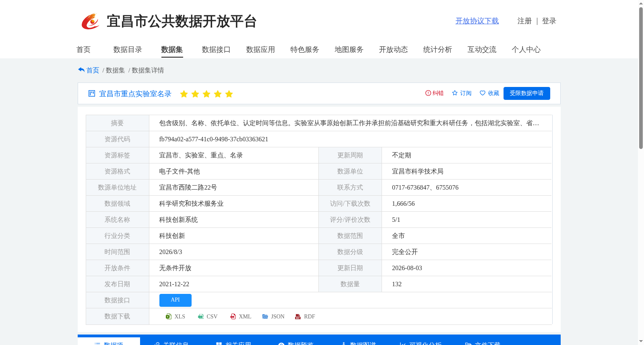Open the 特色服务 navigation item
This screenshot has height=345, width=644.
pos(305,50)
